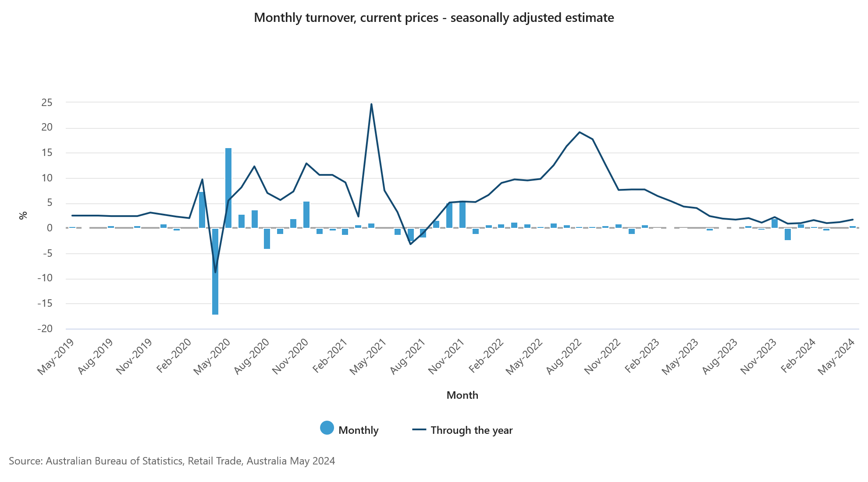Click the 25 y-axis tick label

(46, 103)
